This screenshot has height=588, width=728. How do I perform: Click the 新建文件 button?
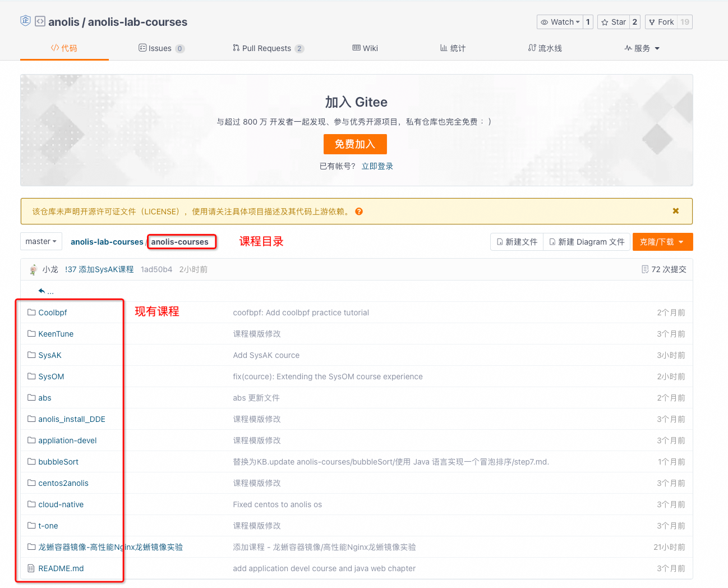(x=517, y=242)
